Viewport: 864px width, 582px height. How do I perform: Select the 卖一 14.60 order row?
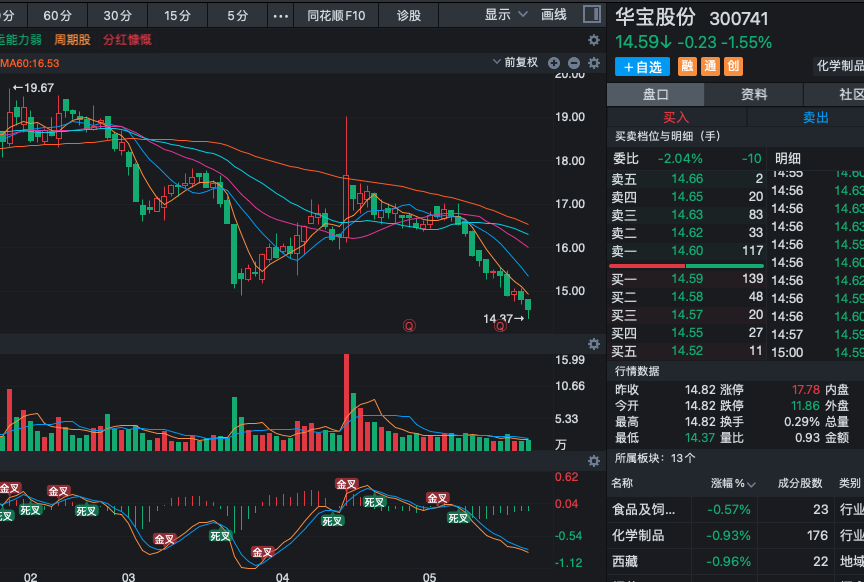tap(687, 251)
